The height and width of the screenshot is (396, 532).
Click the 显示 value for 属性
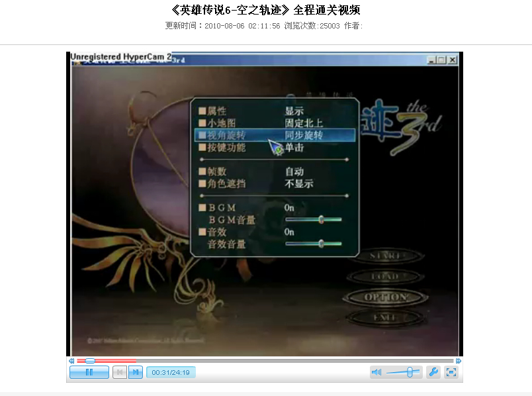[294, 111]
